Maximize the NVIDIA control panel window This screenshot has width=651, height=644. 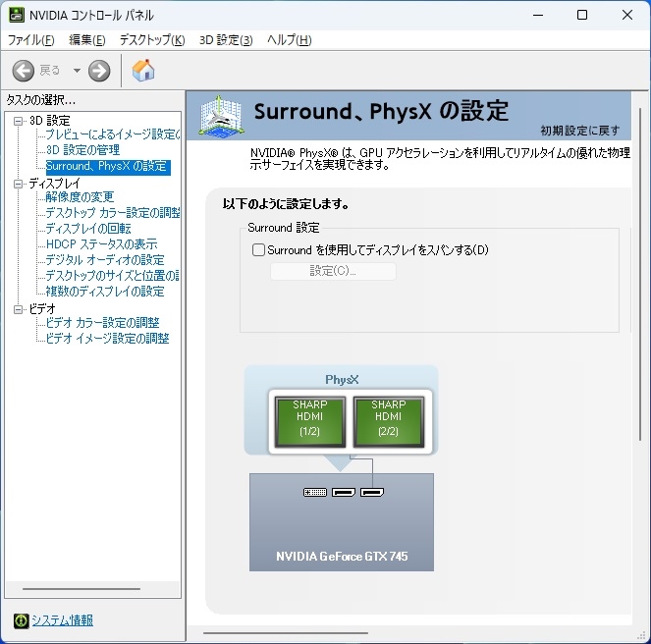(582, 16)
